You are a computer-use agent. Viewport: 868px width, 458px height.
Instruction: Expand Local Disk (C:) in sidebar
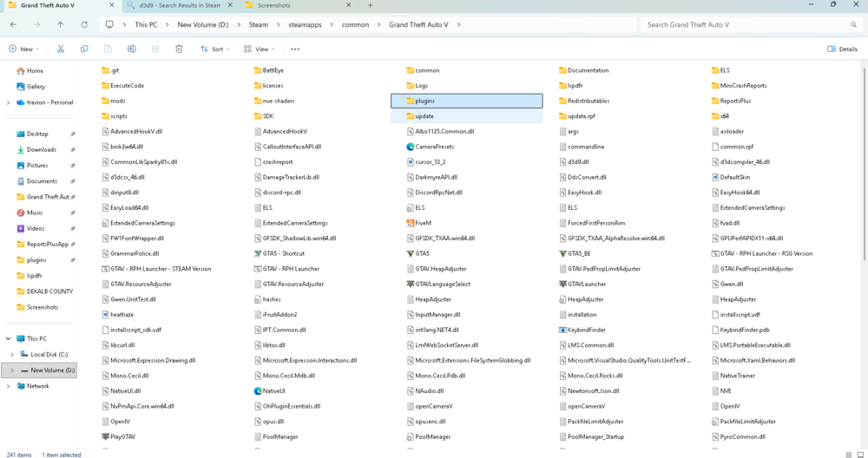tap(12, 355)
